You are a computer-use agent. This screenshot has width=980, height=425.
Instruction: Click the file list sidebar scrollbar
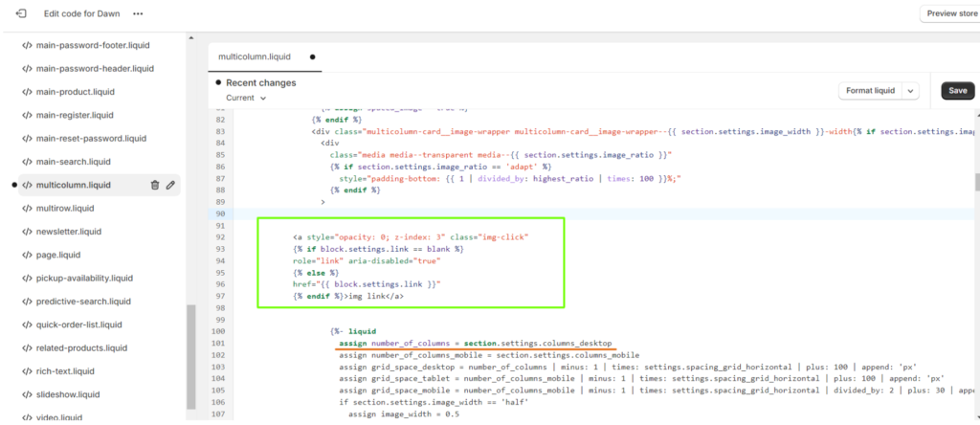pos(191,356)
